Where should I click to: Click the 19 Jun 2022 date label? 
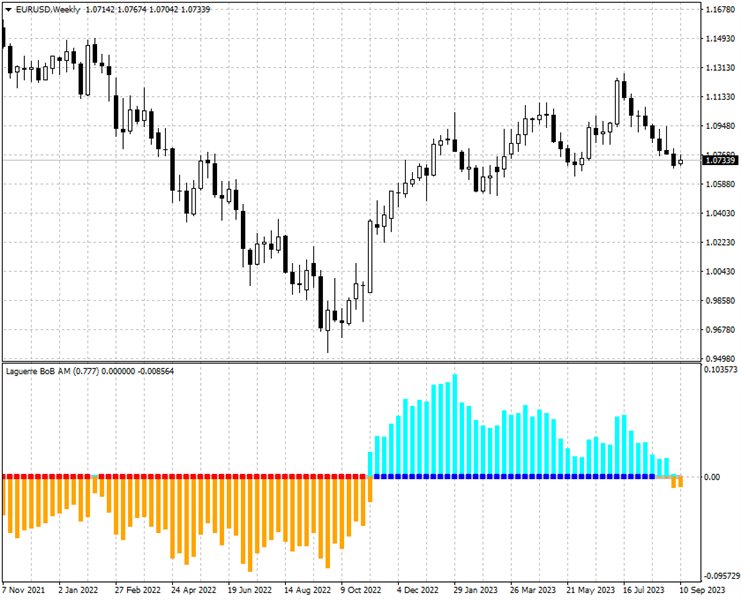(x=250, y=590)
